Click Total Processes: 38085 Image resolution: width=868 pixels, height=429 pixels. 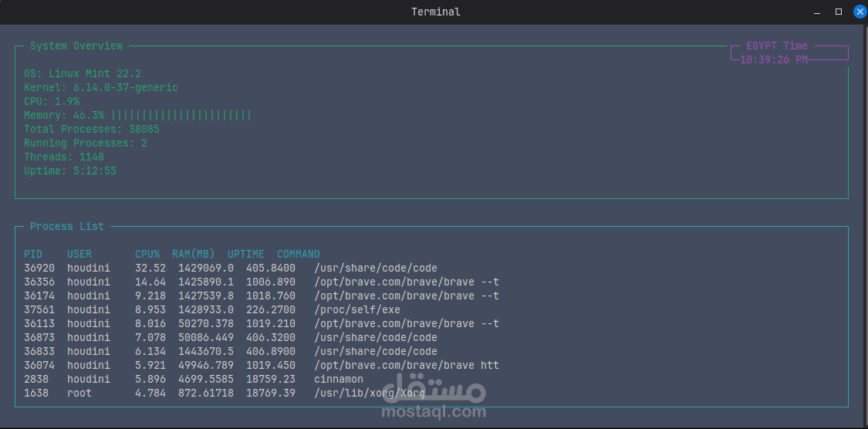point(92,129)
